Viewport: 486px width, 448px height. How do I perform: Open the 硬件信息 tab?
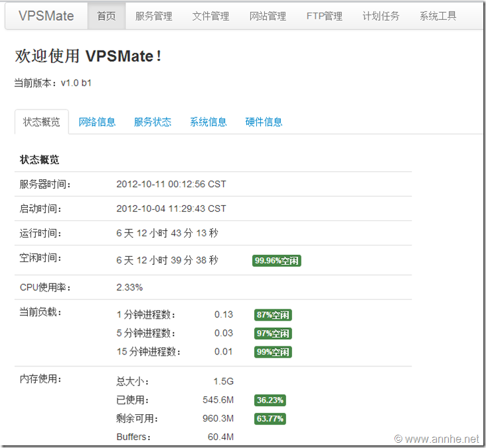click(x=264, y=122)
